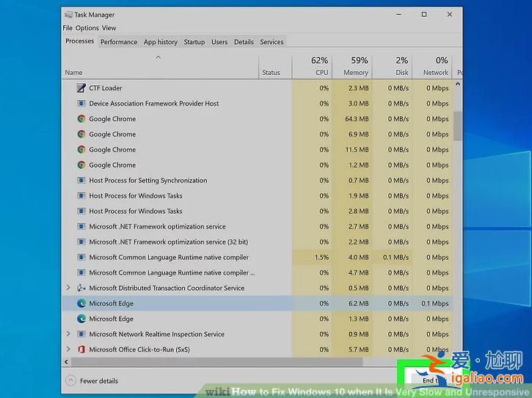Click the Chrome icon with 6.9 MB memory
Viewport: 532px width, 398px height.
[x=81, y=134]
